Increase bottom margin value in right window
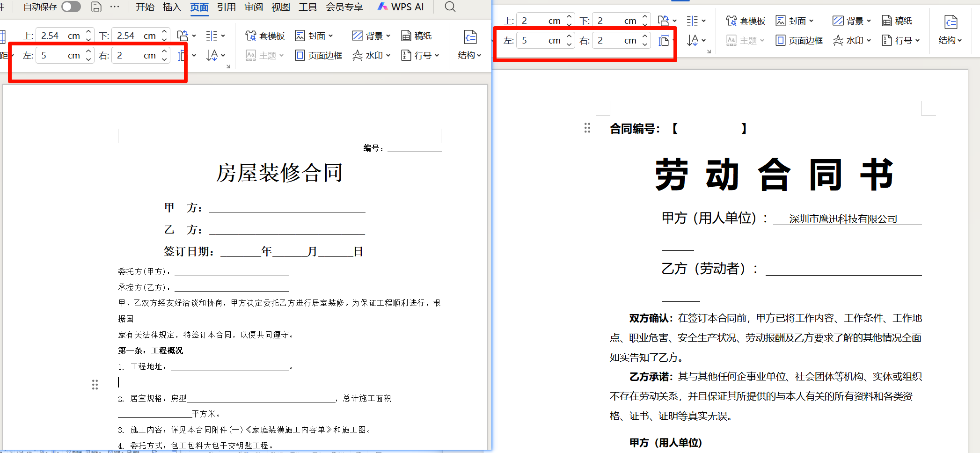This screenshot has height=453, width=980. (645, 17)
